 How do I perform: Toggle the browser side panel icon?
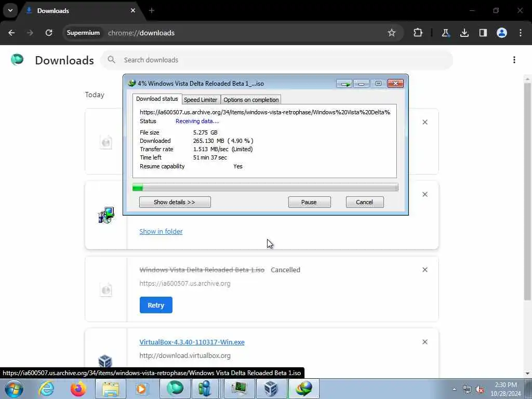(483, 33)
